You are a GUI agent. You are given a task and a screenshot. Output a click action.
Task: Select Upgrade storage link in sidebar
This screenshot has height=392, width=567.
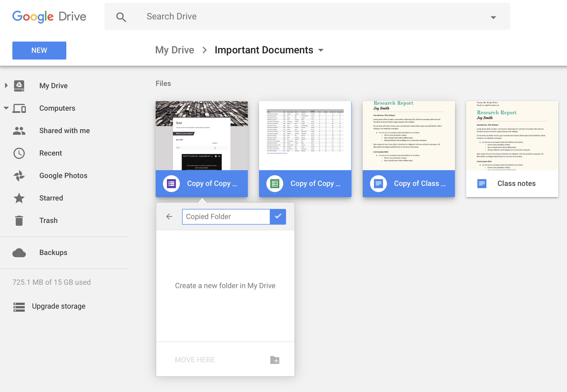click(58, 306)
